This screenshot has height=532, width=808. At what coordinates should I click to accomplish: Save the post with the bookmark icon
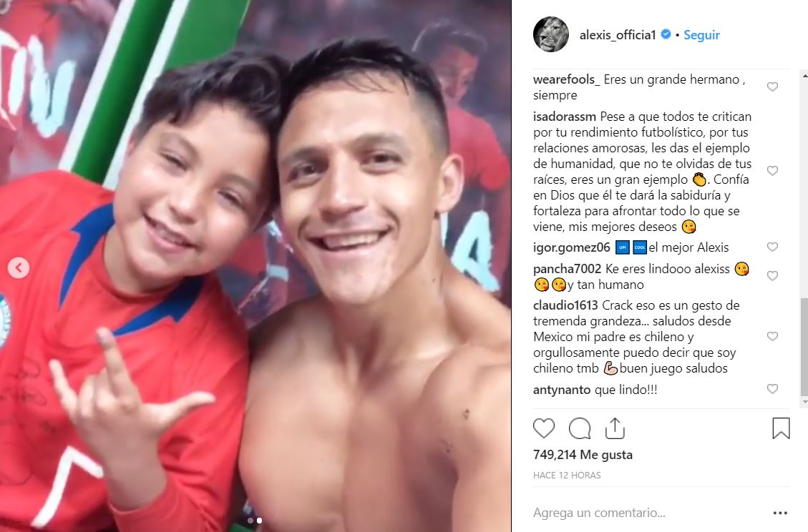point(781,428)
